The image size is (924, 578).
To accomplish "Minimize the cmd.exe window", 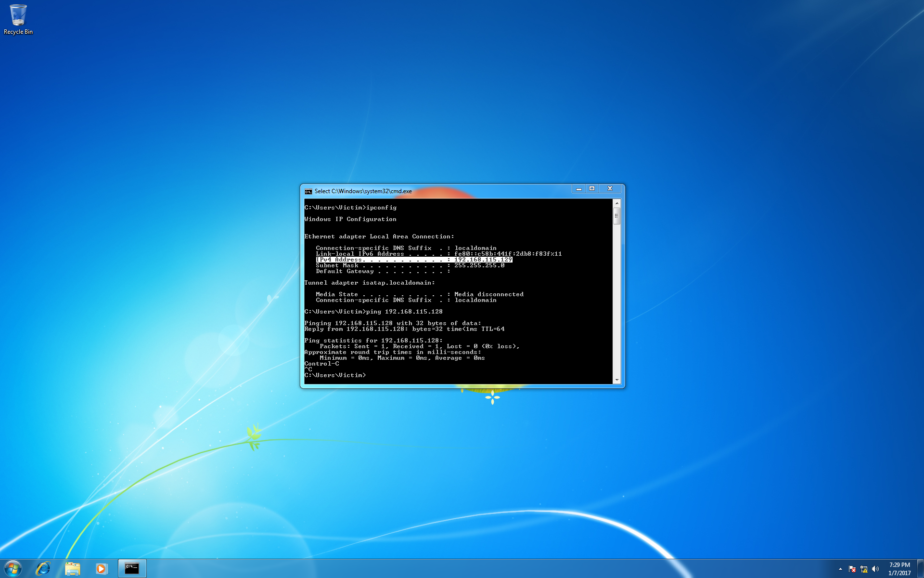I will coord(579,189).
